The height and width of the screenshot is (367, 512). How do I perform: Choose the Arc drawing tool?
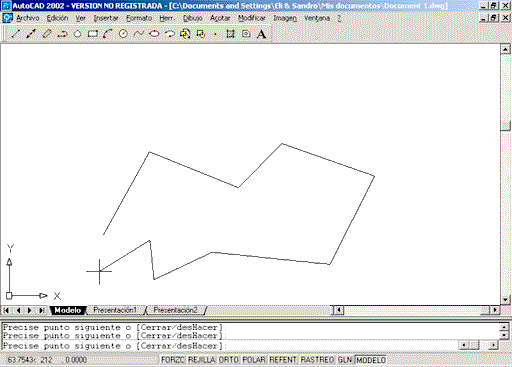coord(107,34)
